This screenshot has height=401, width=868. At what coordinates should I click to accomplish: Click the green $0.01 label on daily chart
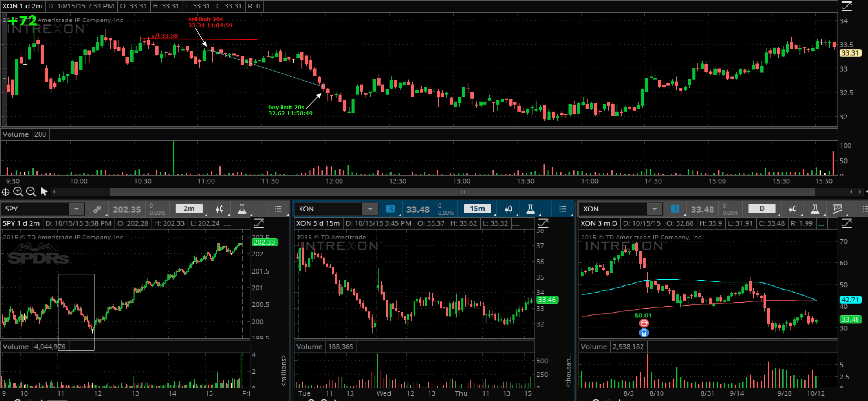tap(643, 316)
